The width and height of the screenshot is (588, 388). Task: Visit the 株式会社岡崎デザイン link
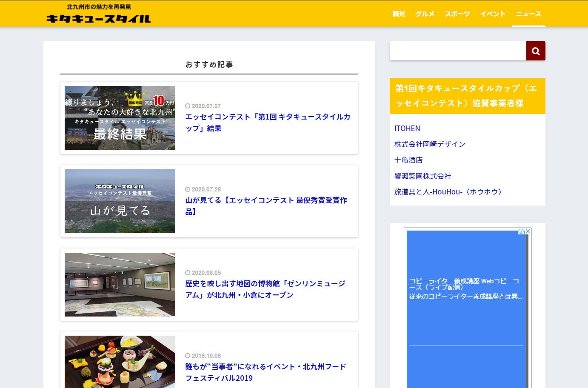pyautogui.click(x=430, y=144)
